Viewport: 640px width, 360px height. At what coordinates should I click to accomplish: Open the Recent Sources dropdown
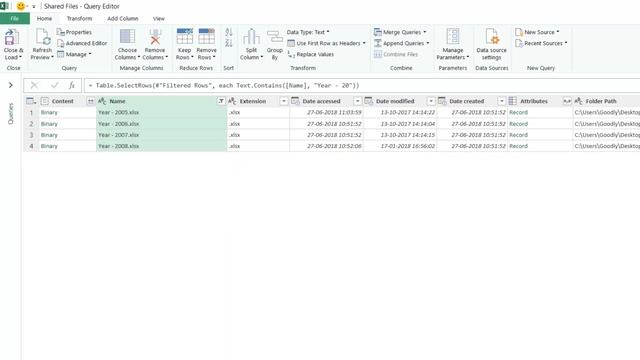pos(541,43)
